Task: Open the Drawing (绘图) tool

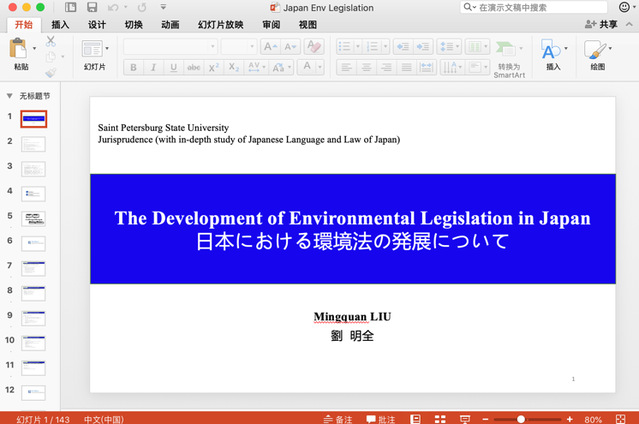Action: [x=596, y=49]
